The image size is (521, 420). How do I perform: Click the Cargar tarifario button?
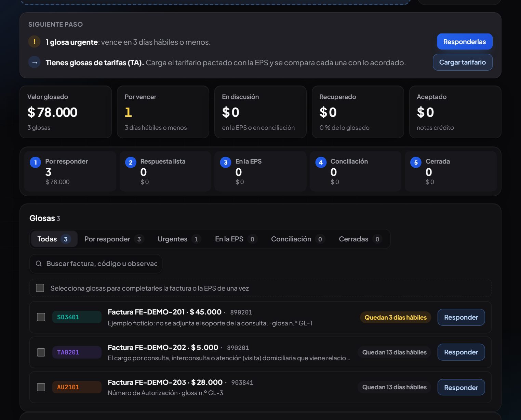[x=463, y=62]
